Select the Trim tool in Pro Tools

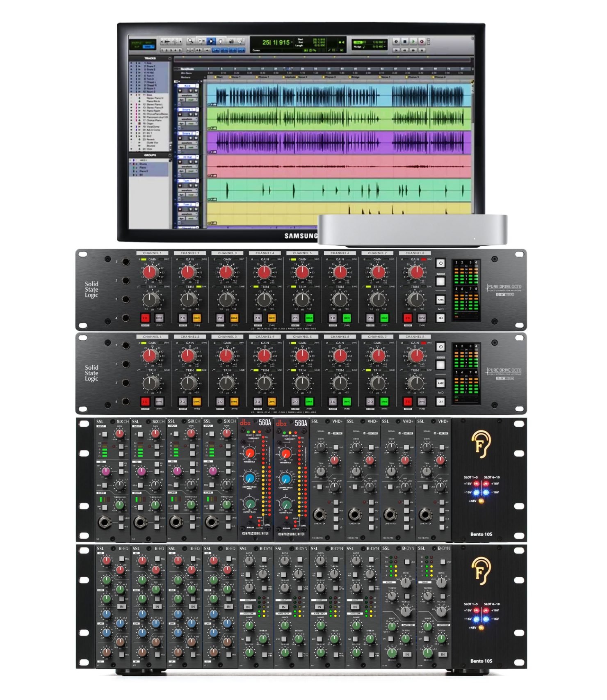(x=201, y=41)
